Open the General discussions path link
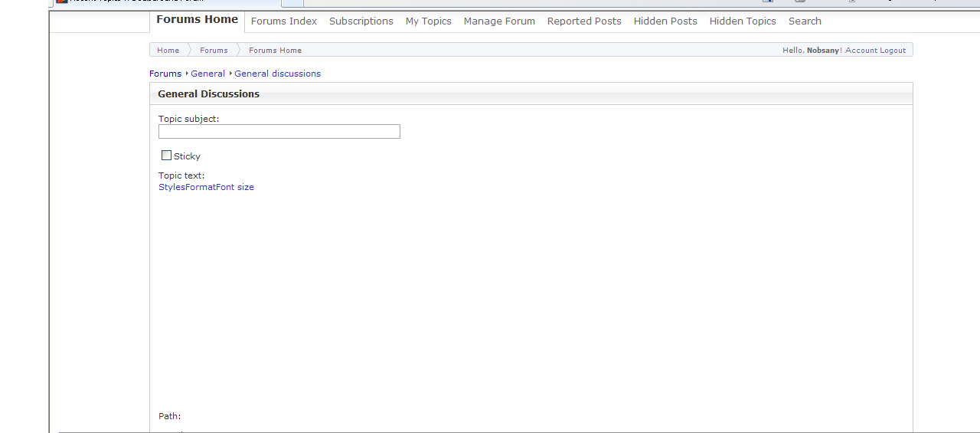 click(277, 74)
